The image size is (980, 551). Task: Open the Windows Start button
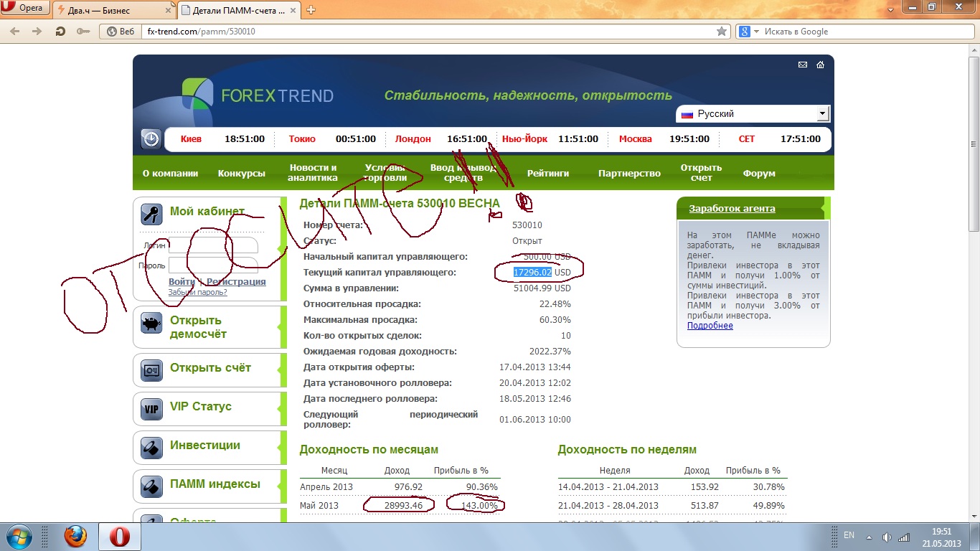click(x=18, y=537)
